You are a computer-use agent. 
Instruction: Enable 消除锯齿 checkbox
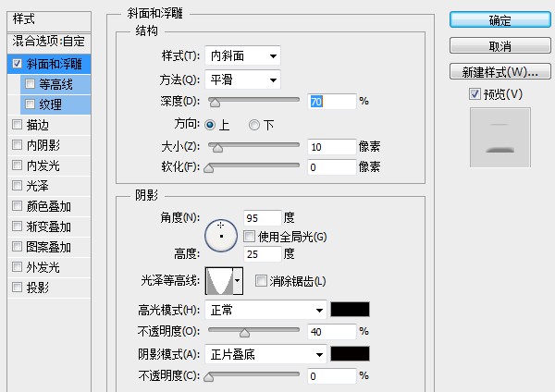tap(261, 281)
